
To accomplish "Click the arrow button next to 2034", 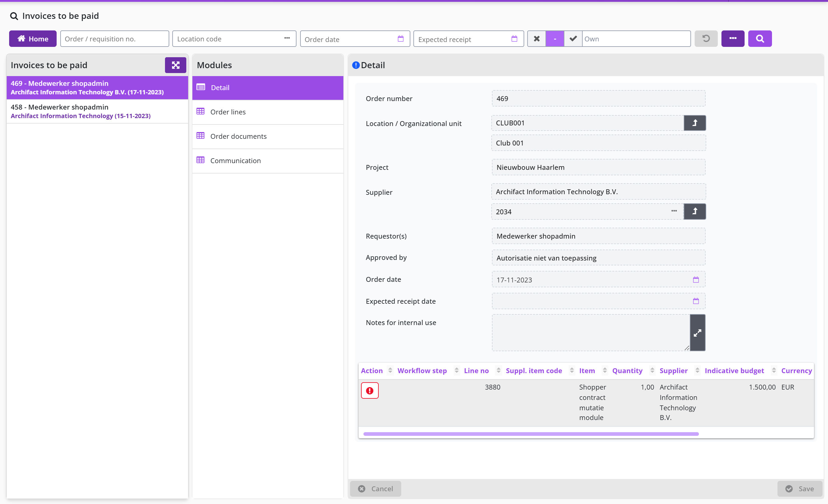I will pos(695,211).
